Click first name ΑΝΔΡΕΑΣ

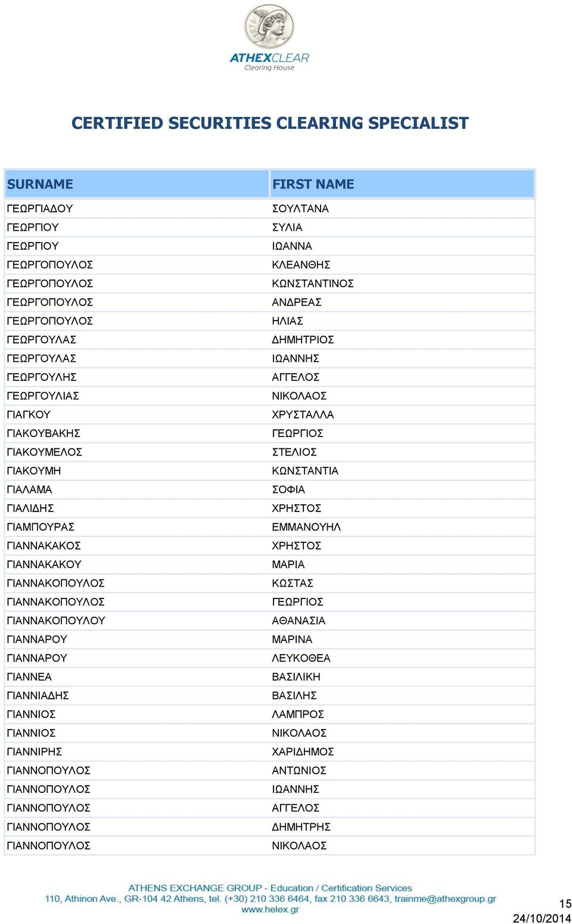click(297, 302)
